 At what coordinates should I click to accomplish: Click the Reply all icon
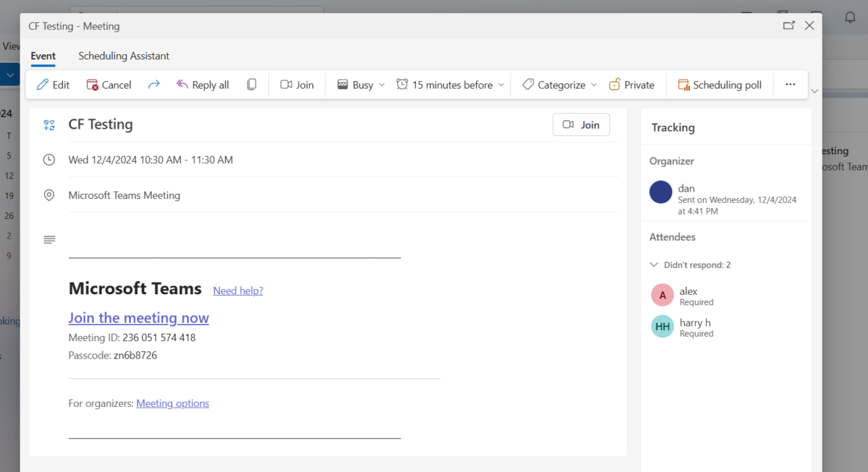(182, 85)
